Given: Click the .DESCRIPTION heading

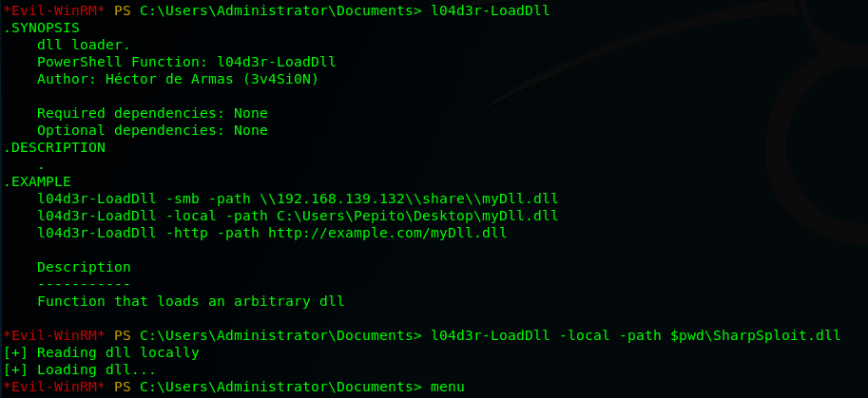Looking at the screenshot, I should coord(54,147).
